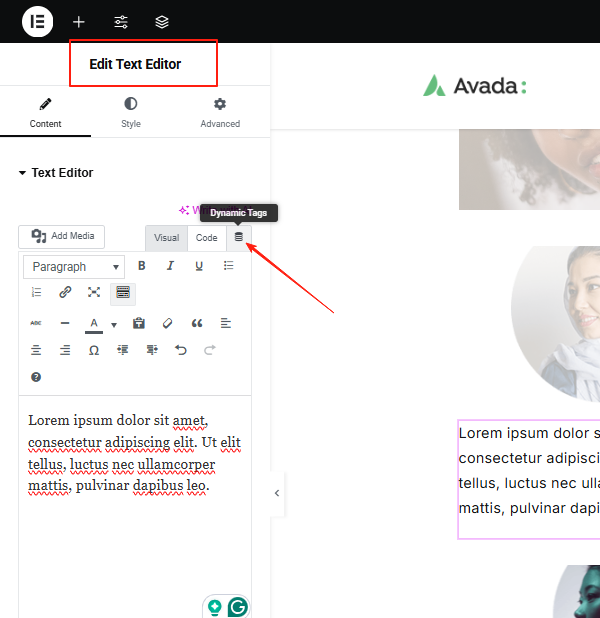Increase the paragraph indent

(152, 350)
